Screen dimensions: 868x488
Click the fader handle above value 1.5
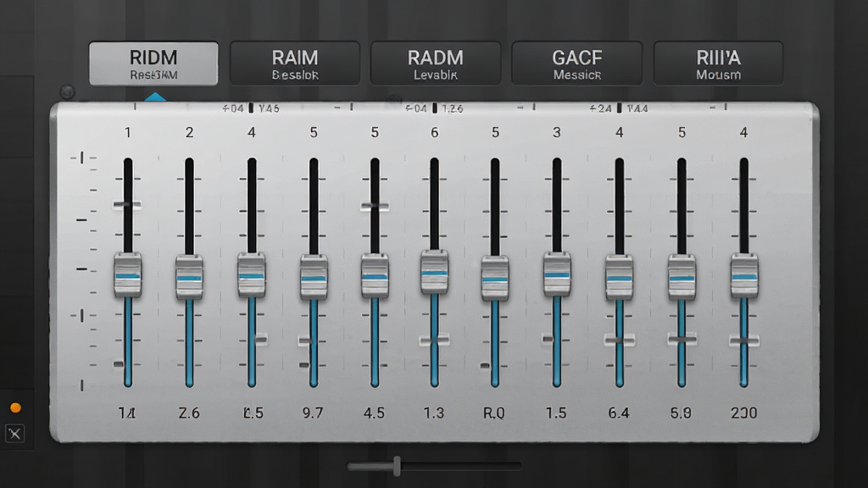click(557, 274)
